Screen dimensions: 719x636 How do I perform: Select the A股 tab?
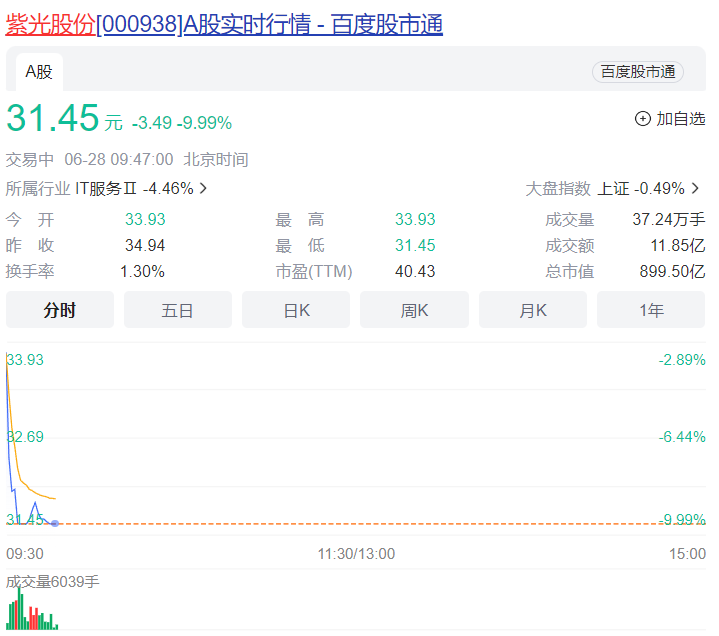(x=39, y=72)
